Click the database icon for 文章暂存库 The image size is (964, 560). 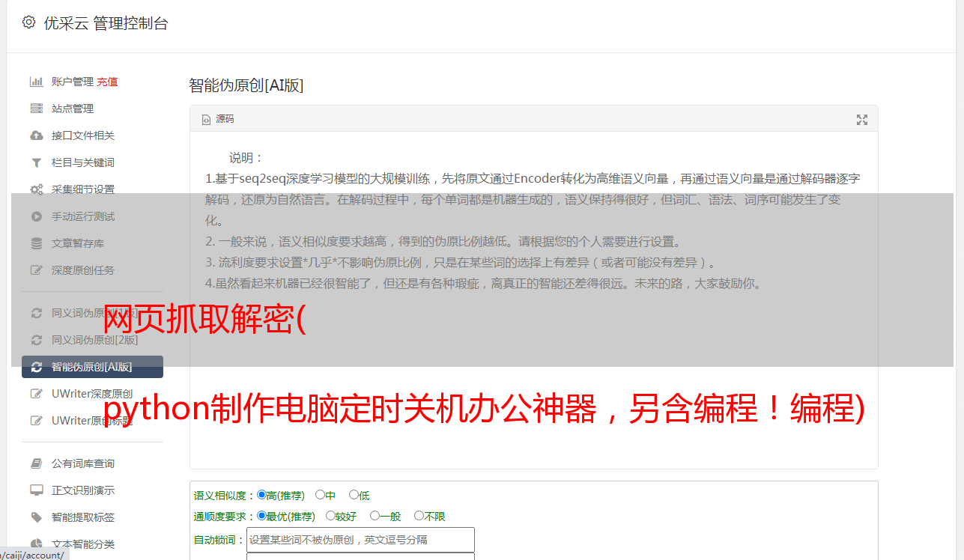click(x=36, y=243)
